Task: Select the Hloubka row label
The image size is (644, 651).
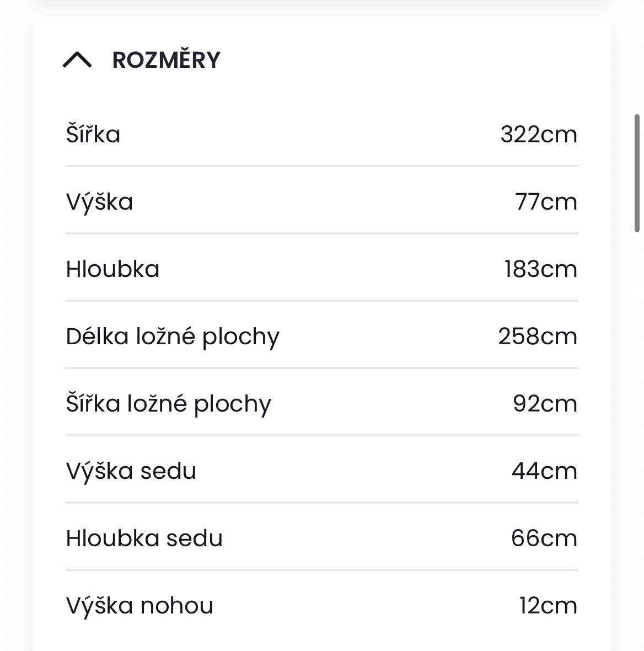Action: tap(113, 269)
